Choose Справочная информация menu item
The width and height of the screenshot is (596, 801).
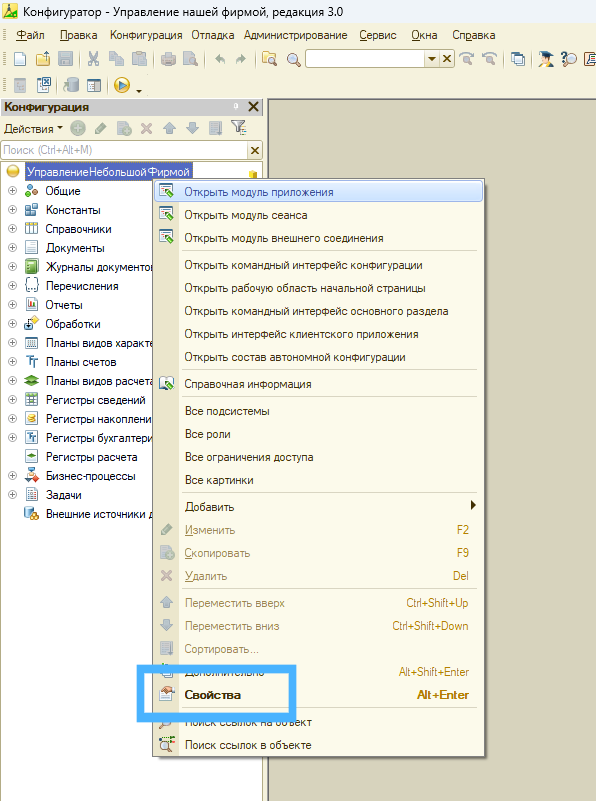319,384
